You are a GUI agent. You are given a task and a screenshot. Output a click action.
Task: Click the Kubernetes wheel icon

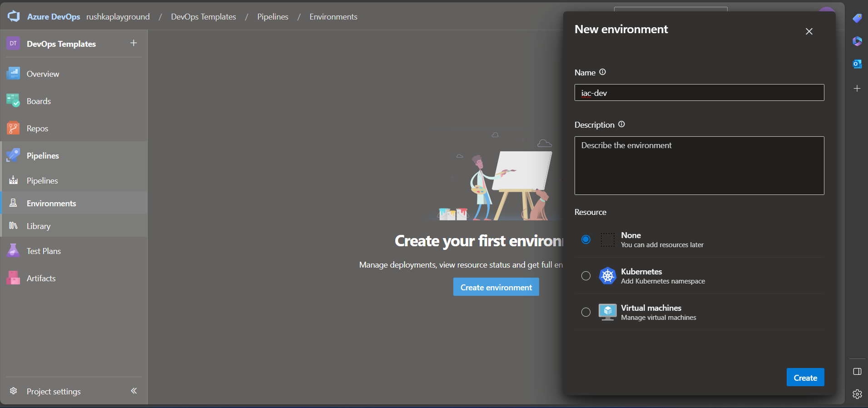click(x=607, y=276)
